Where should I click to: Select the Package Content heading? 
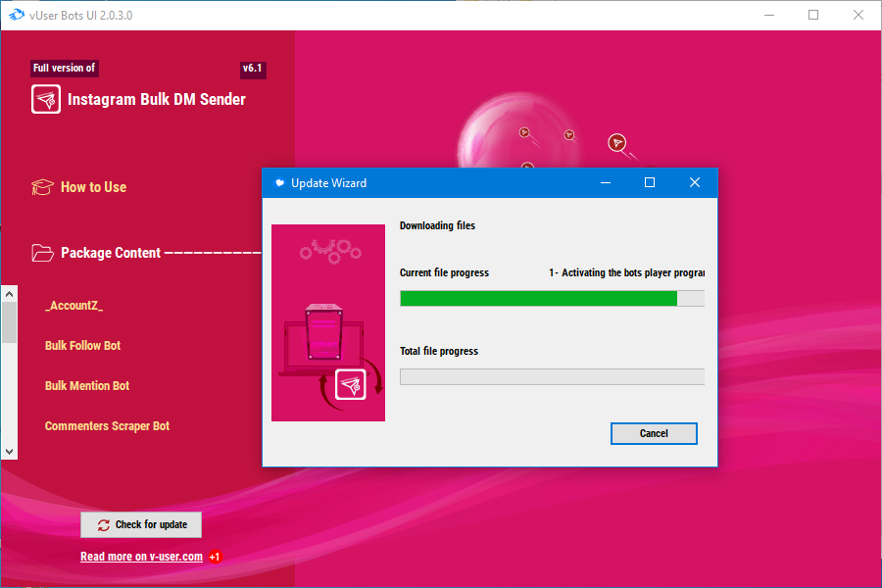(x=111, y=253)
